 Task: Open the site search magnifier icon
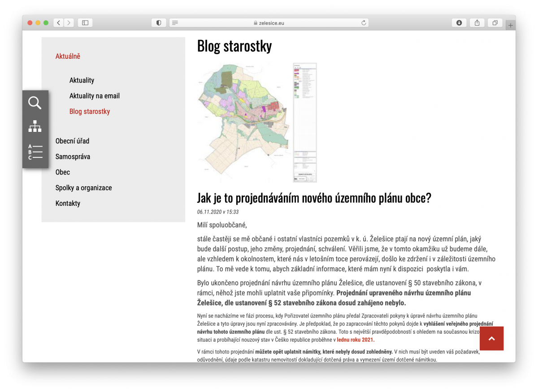(x=35, y=103)
